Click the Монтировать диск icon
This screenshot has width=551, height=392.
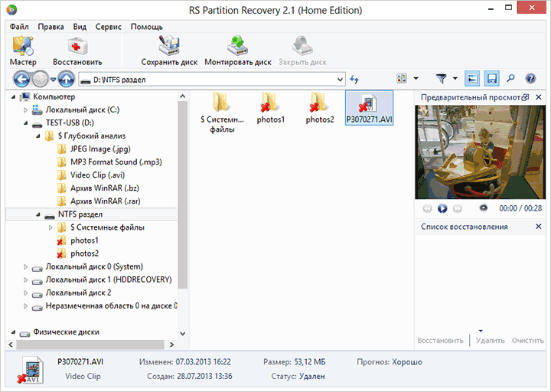pyautogui.click(x=237, y=51)
